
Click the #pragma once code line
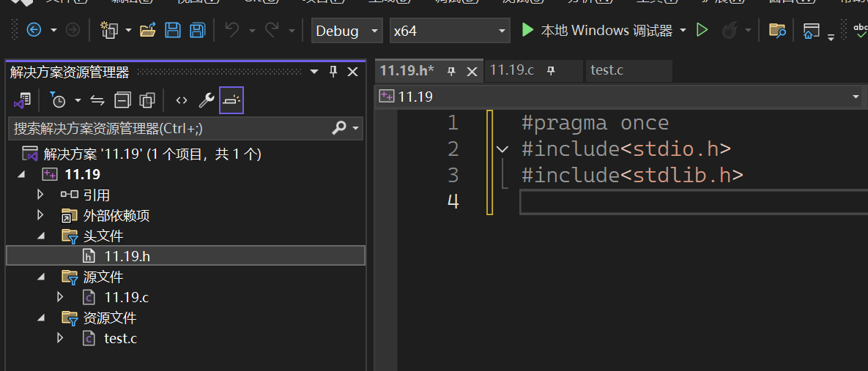point(595,123)
